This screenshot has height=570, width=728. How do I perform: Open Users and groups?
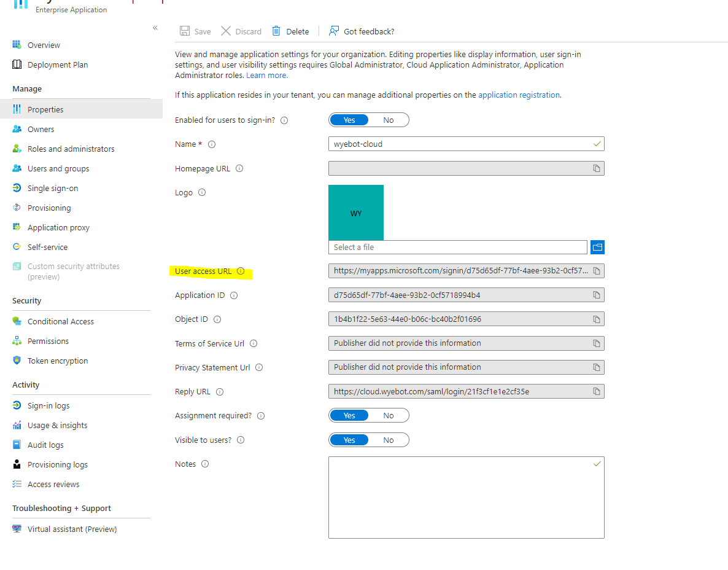point(58,169)
